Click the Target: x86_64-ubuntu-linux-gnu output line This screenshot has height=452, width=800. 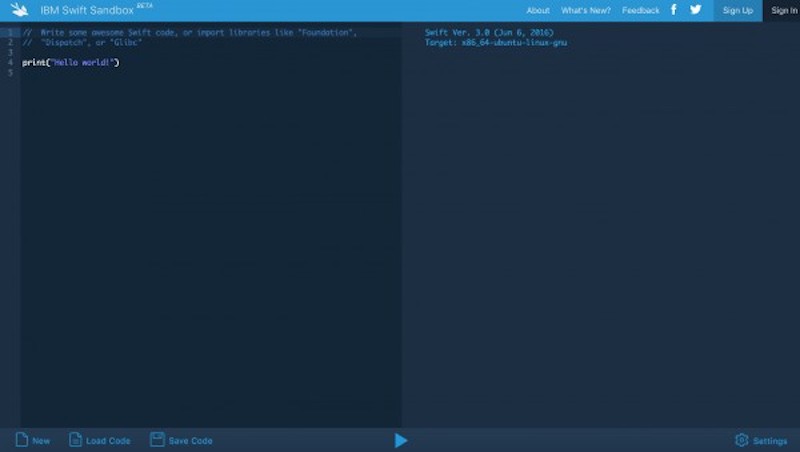point(495,43)
